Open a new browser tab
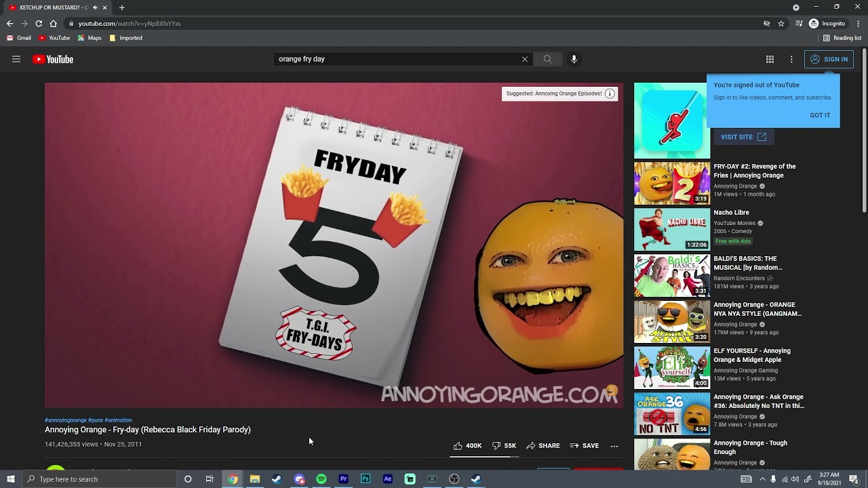The image size is (868, 488). click(x=122, y=7)
